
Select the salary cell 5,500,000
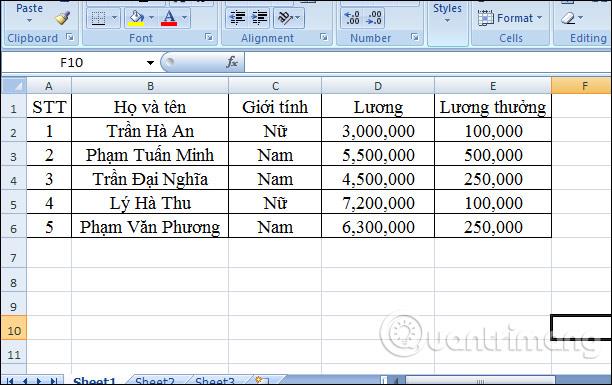(x=378, y=154)
